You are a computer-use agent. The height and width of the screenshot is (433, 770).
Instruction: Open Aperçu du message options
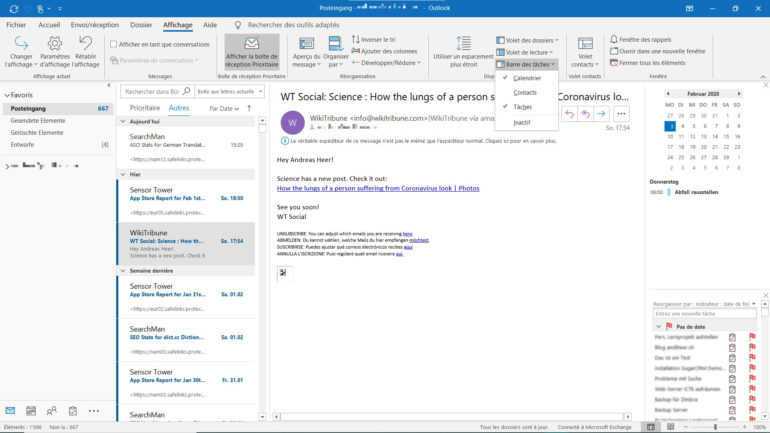point(306,52)
